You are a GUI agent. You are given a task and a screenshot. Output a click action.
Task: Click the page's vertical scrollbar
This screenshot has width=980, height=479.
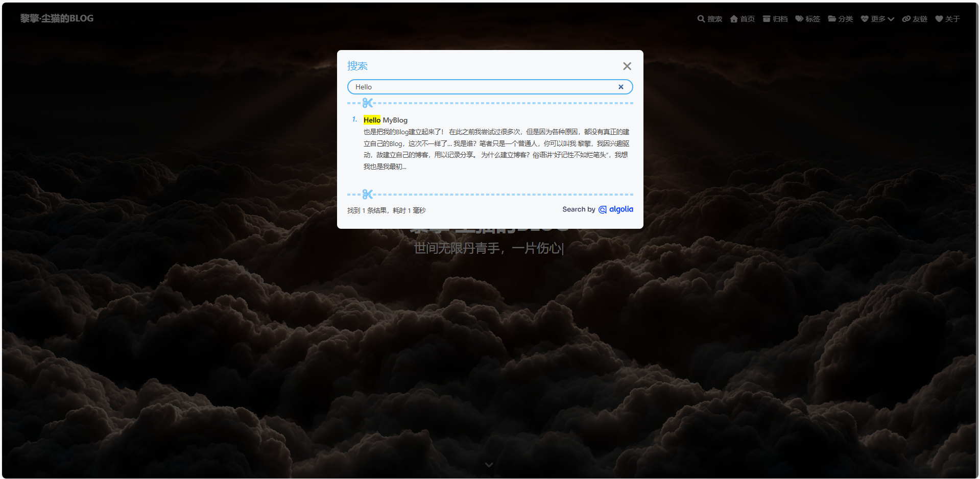pyautogui.click(x=977, y=240)
